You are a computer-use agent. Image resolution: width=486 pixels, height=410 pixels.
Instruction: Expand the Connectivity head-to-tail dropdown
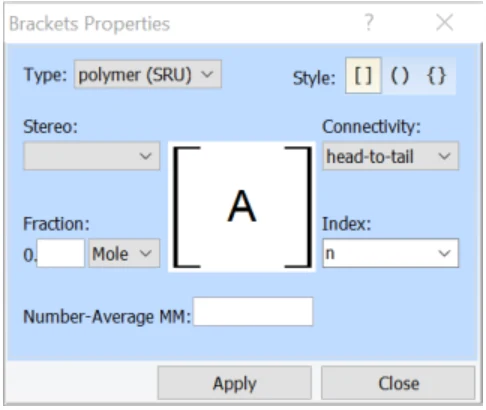[390, 156]
